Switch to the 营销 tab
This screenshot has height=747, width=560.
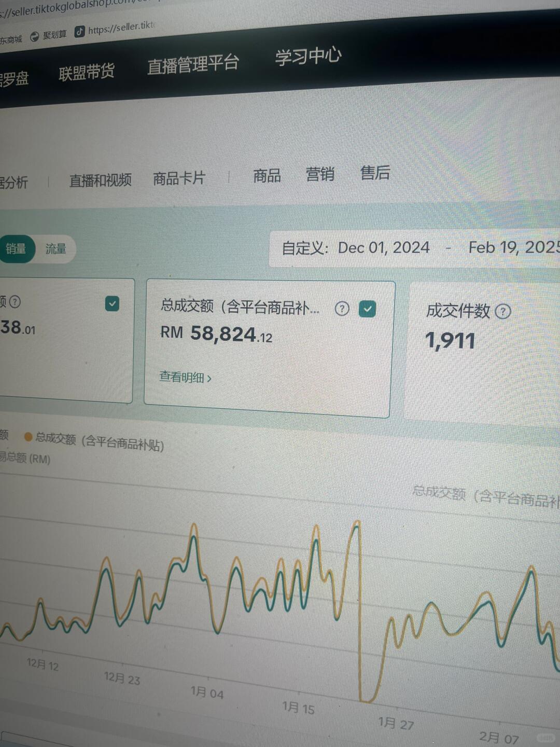click(320, 174)
